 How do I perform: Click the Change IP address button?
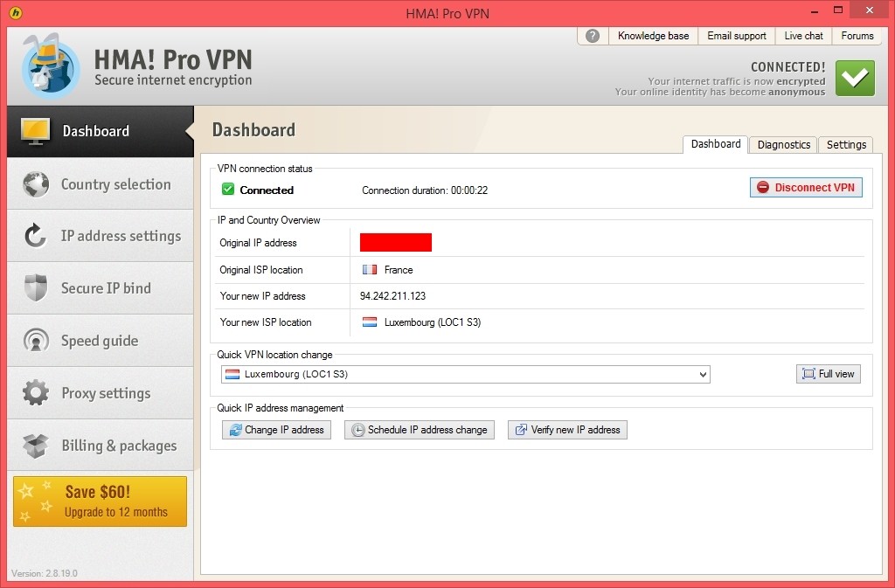pos(276,430)
